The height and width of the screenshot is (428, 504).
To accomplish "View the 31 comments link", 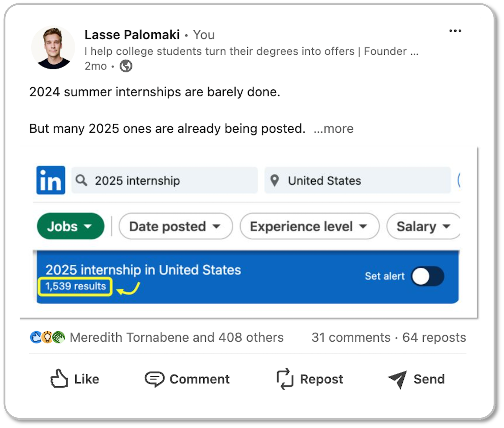I will click(351, 337).
